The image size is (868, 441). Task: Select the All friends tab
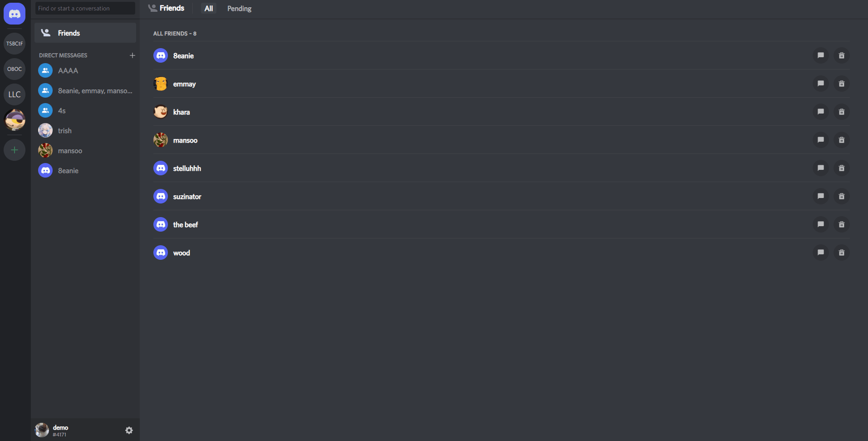pos(209,9)
